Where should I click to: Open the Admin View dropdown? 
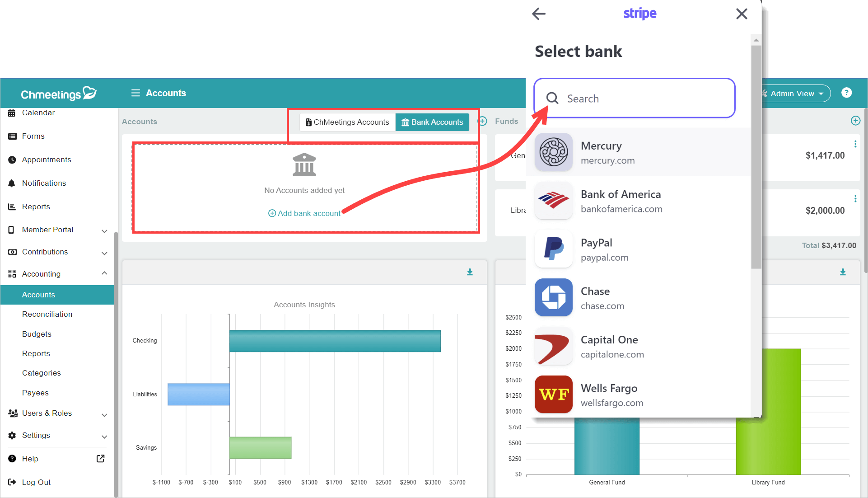point(796,94)
